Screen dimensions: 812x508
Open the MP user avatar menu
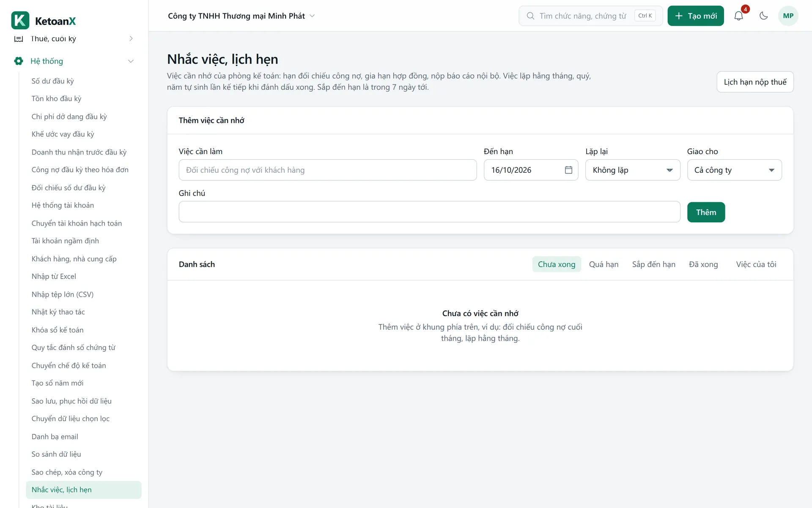point(788,16)
